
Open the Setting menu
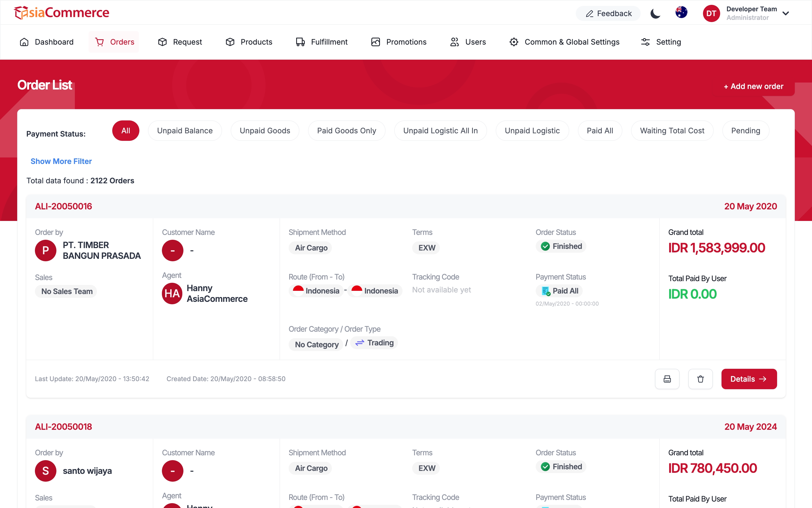(661, 42)
